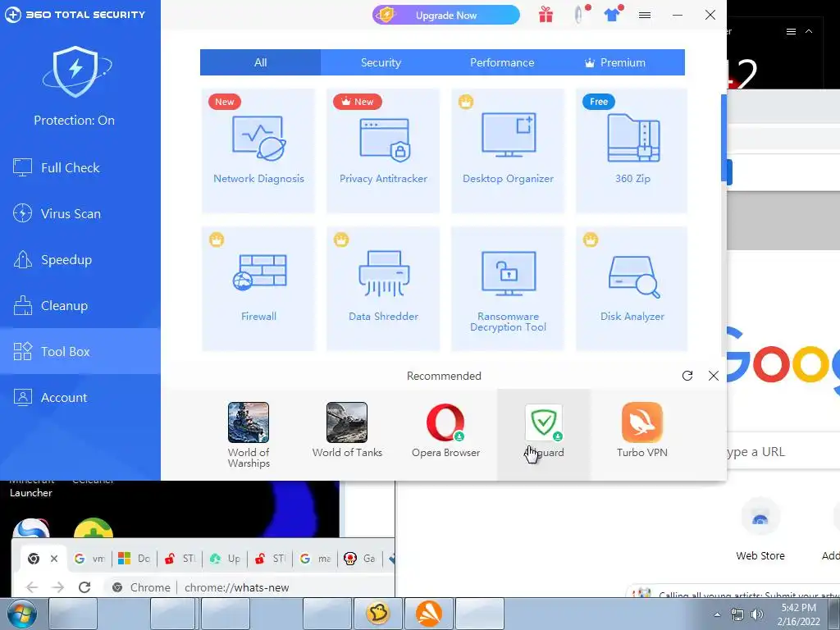Close the Recommended panel
840x630 pixels.
click(714, 376)
